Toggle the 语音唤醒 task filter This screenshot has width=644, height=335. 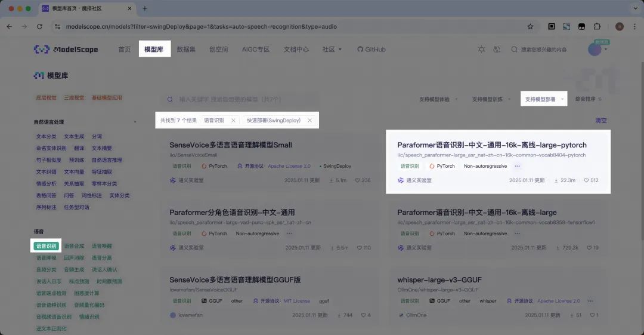(102, 246)
